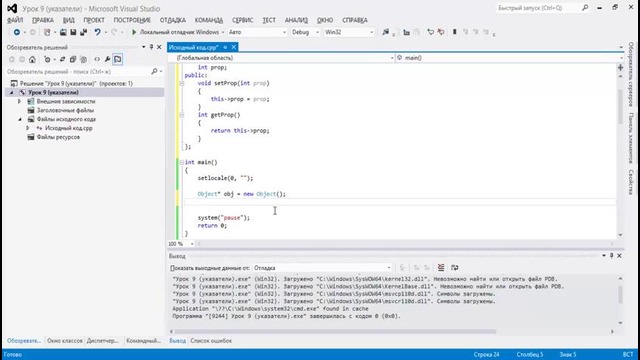This screenshot has height=360, width=640.
Task: Click the Quick Launch search field
Action: tap(539, 8)
